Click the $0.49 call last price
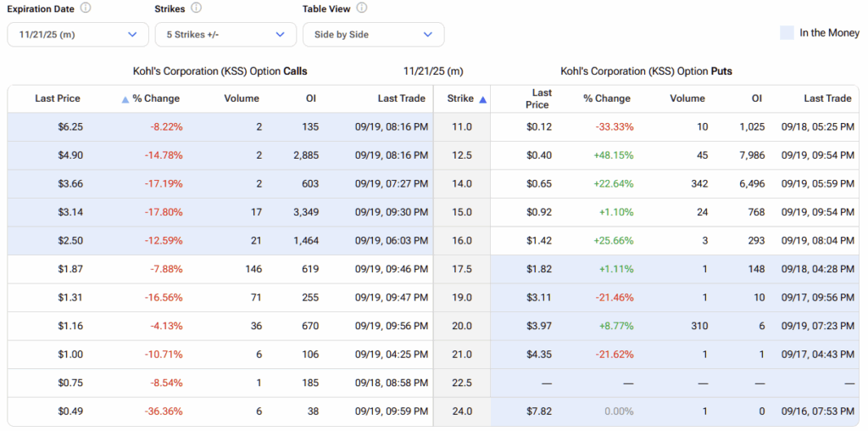Viewport: 868px width, 431px height. point(70,411)
